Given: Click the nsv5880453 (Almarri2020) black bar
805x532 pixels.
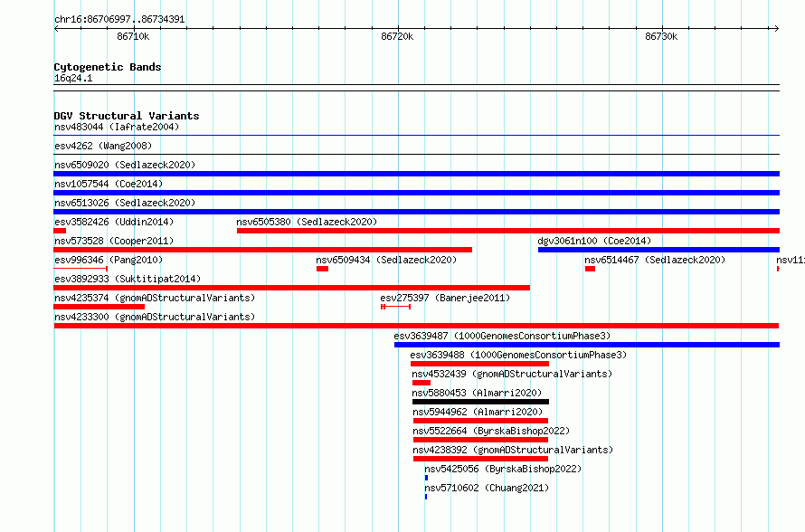Looking at the screenshot, I should (480, 402).
